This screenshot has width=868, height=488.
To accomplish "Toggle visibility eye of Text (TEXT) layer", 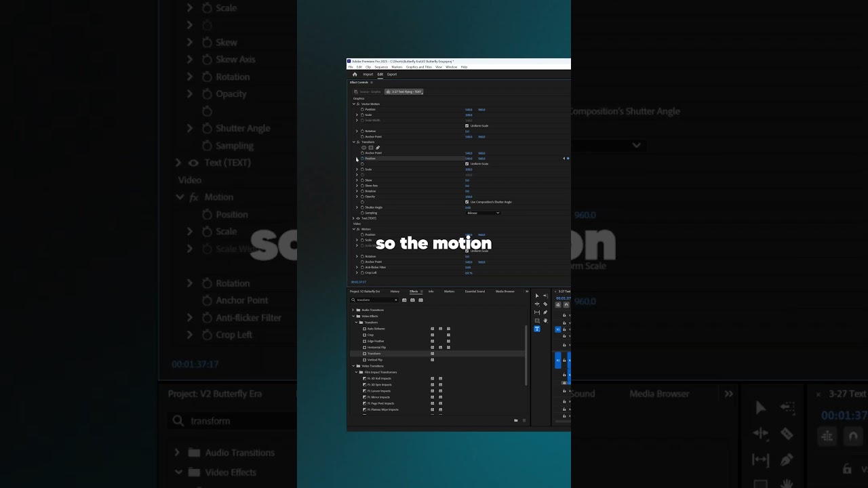I will click(x=359, y=218).
